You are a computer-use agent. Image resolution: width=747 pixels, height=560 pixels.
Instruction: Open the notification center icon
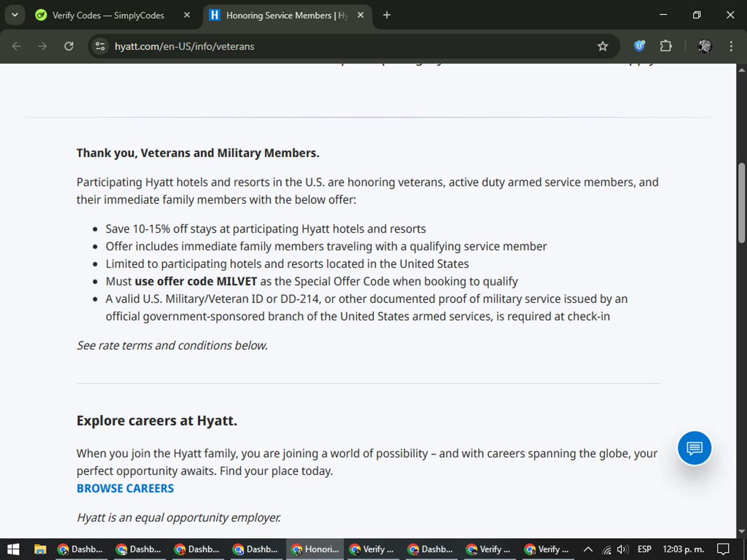point(723,549)
